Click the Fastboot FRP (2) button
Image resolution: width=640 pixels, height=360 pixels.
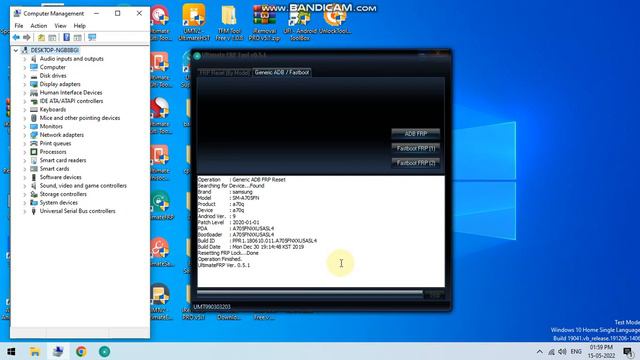click(416, 163)
